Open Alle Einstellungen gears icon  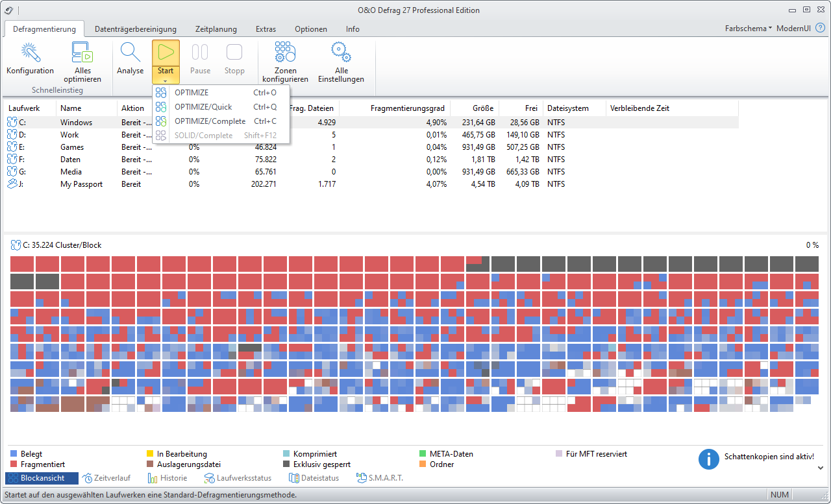[x=341, y=53]
